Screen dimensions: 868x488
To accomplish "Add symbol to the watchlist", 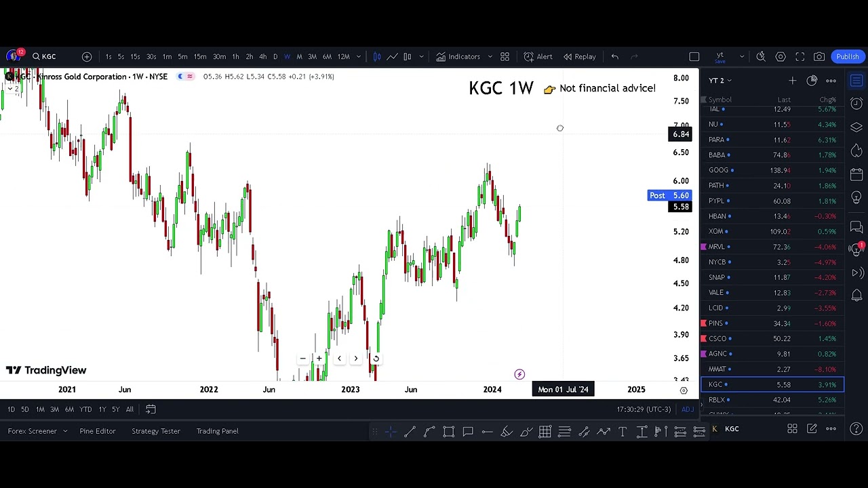I will click(792, 81).
